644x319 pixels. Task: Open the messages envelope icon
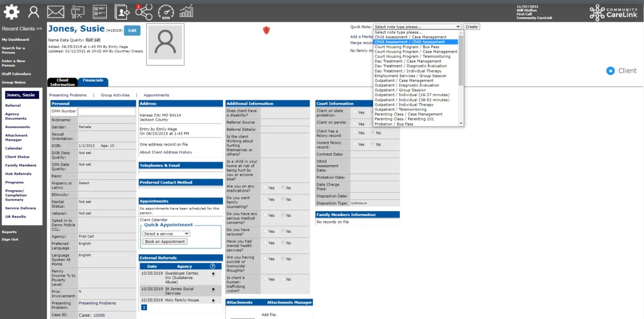[x=55, y=12]
